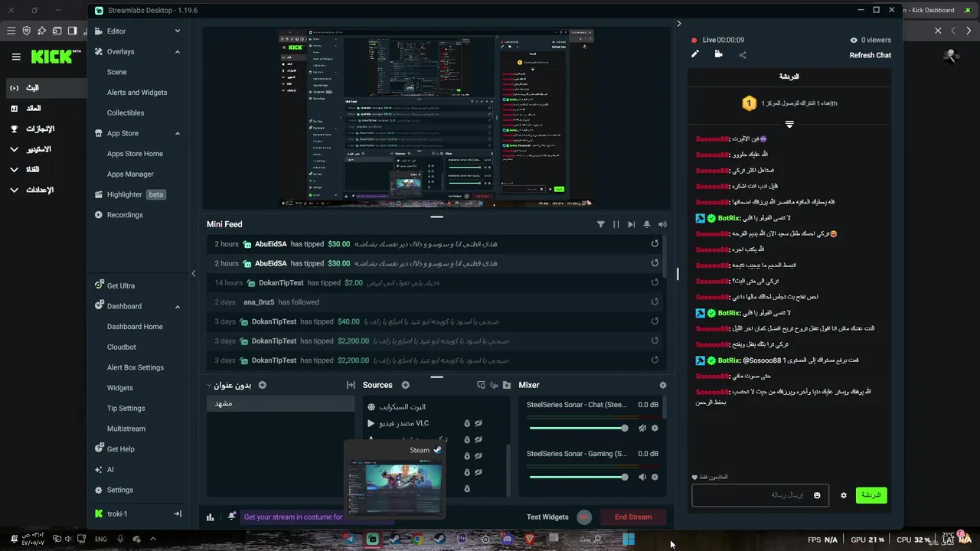Adjust SteelSeries Sonar Gaming volume slider
The image size is (980, 551).
pos(579,478)
